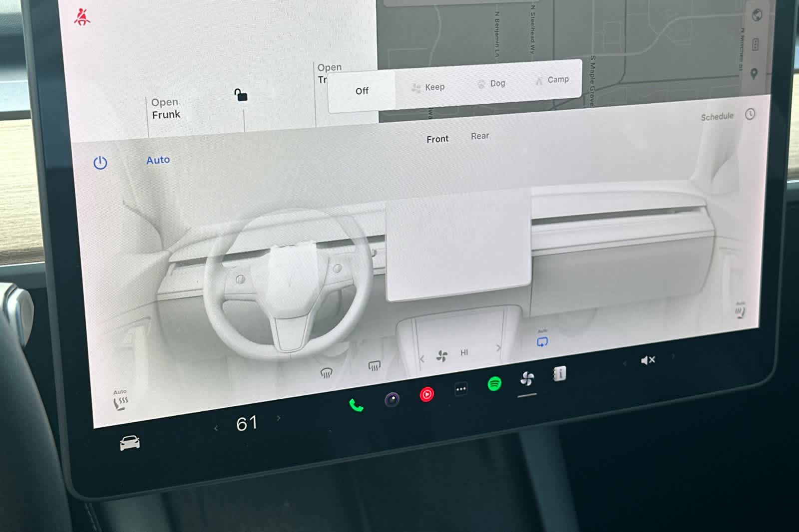This screenshot has height=532, width=799.
Task: Open the app launcher three-dots menu
Action: [x=461, y=389]
